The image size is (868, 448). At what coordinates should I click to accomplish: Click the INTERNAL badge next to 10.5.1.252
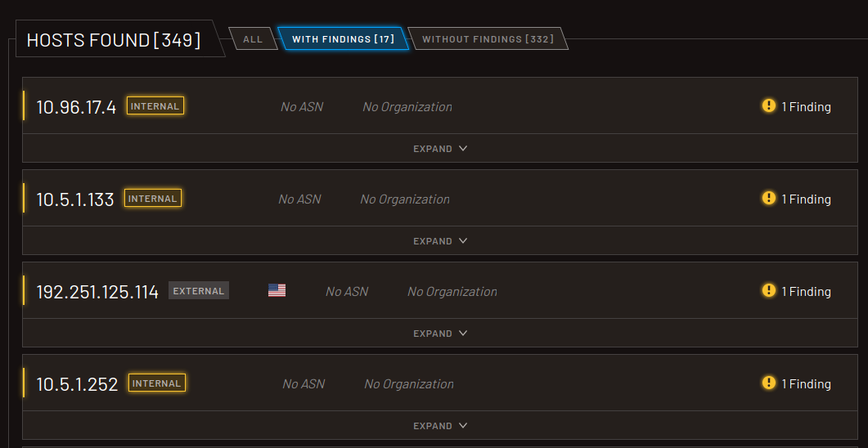point(157,383)
